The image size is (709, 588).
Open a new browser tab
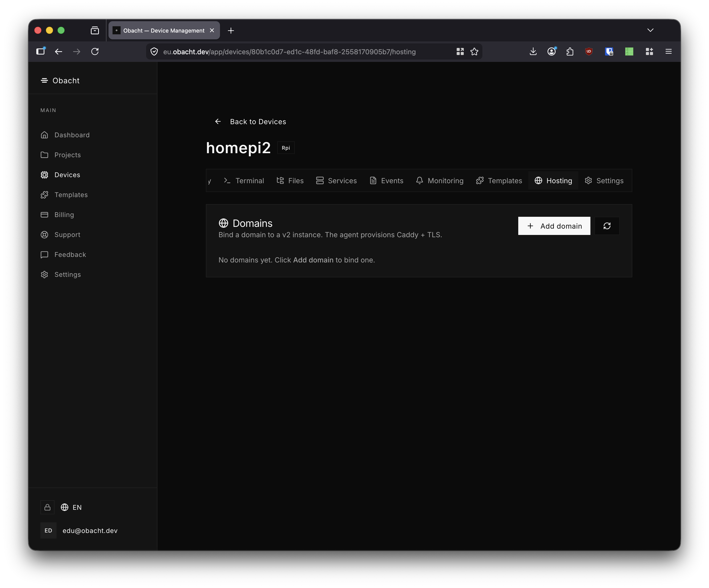point(231,30)
